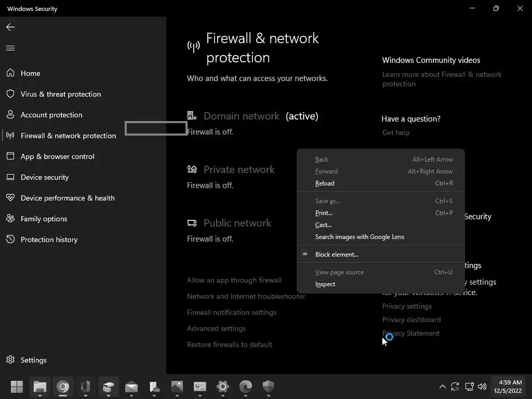The width and height of the screenshot is (532, 399).
Task: Choose Cast... from the context menu
Action: tap(381, 224)
